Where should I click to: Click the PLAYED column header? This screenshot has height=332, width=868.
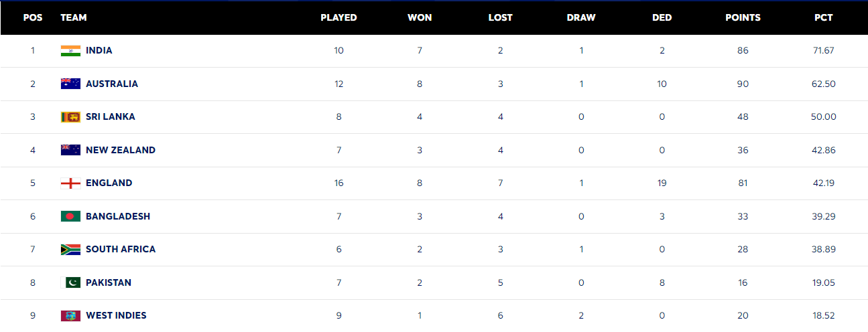pos(338,18)
